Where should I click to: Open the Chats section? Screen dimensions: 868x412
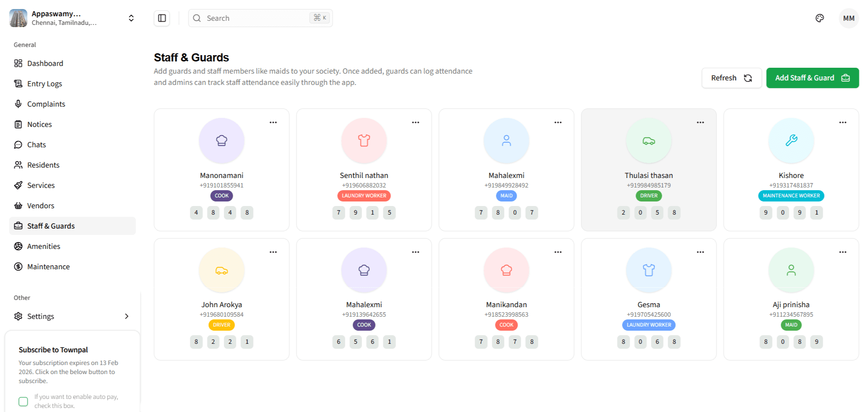37,145
